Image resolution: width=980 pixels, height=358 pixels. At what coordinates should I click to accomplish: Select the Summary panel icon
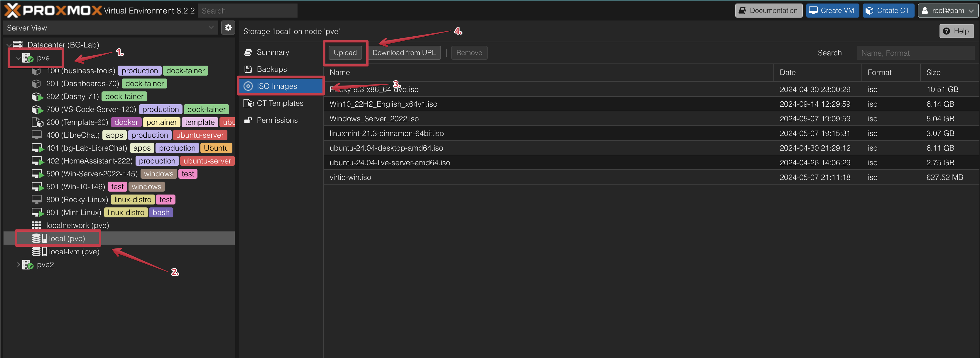[x=249, y=52]
